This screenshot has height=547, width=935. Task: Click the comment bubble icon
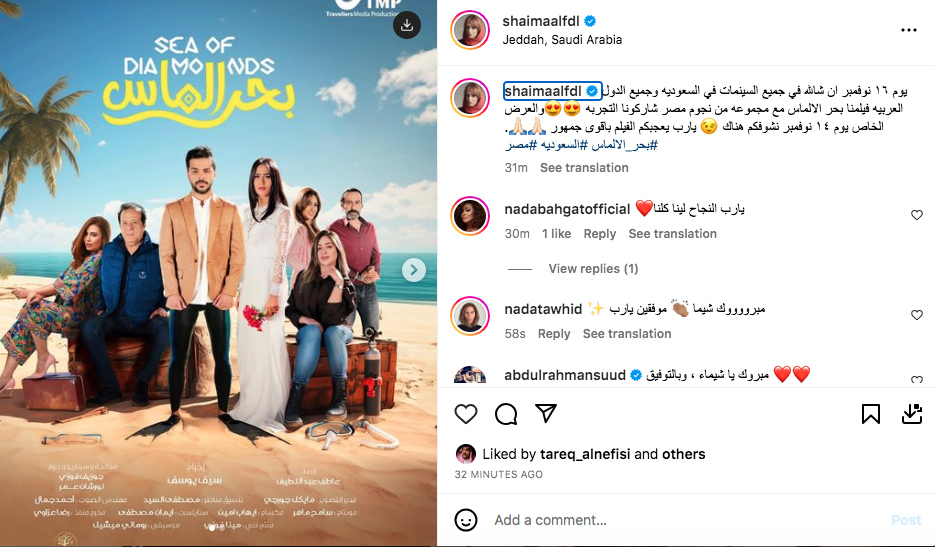[x=506, y=413]
